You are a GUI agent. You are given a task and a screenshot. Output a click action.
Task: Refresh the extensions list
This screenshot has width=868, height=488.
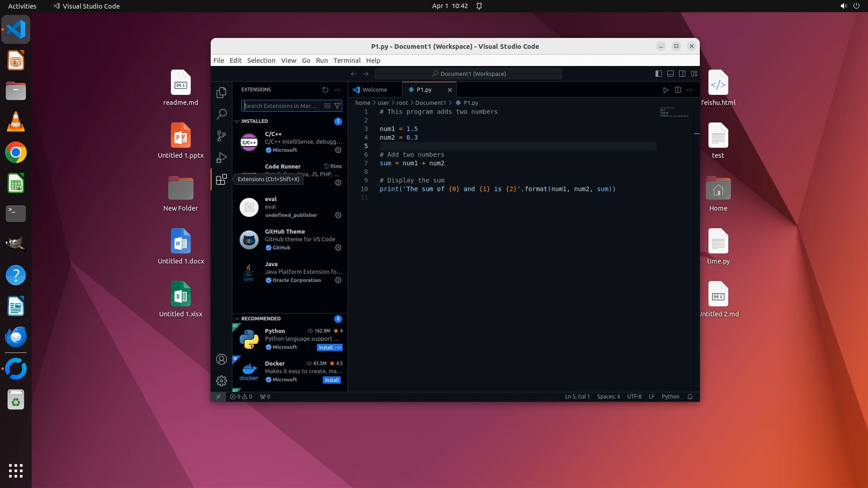pyautogui.click(x=325, y=90)
